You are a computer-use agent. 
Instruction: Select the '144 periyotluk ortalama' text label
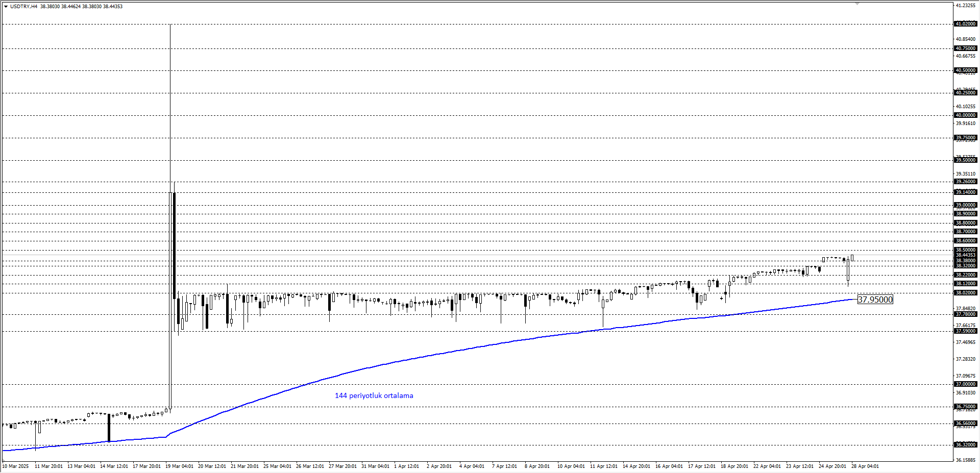374,395
